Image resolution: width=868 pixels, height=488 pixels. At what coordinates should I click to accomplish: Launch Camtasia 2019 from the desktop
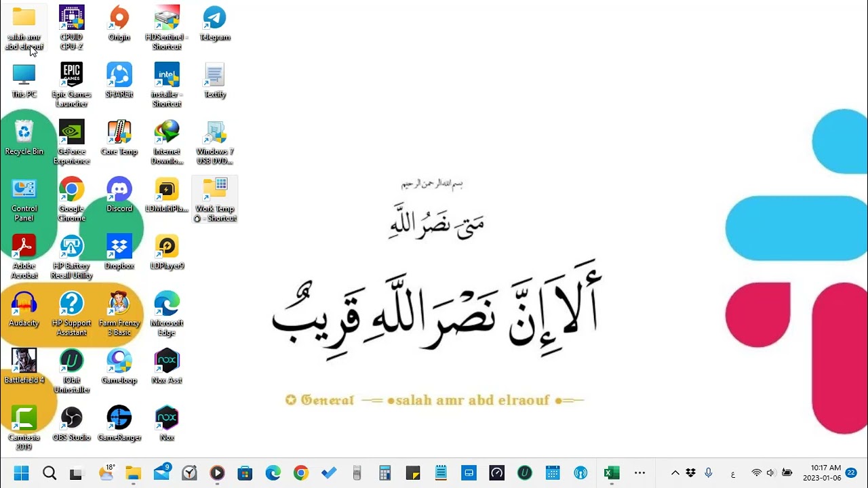pos(24,428)
